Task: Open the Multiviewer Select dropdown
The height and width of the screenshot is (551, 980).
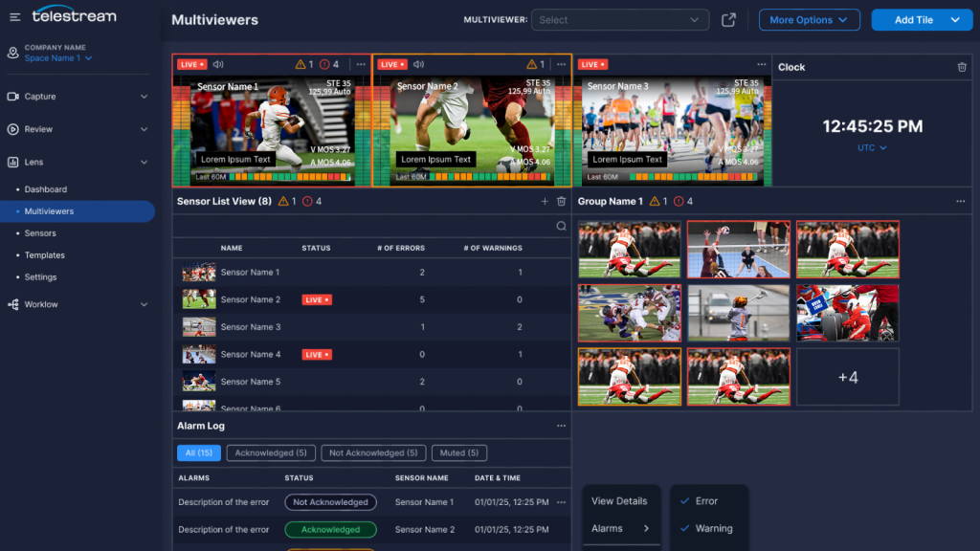Action: click(619, 19)
